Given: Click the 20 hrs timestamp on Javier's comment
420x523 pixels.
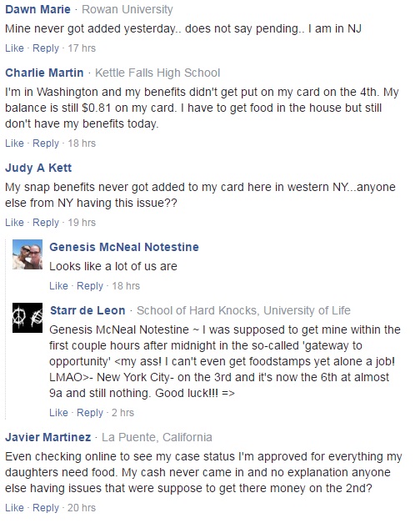Looking at the screenshot, I should click(82, 508).
